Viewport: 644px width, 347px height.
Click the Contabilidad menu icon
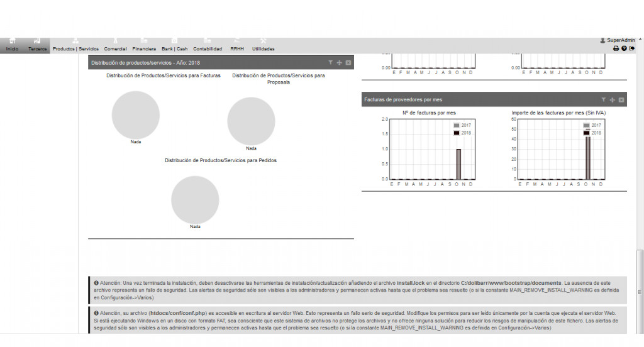(x=208, y=41)
